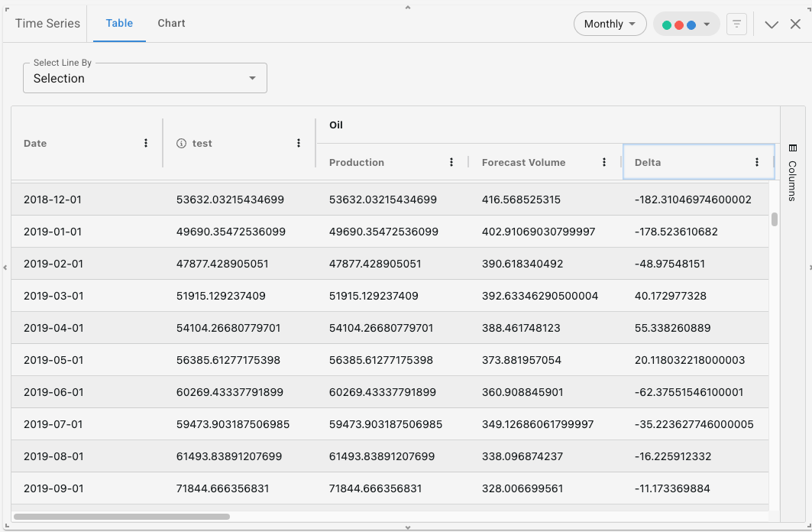Close the Time Series panel
Viewport: 812px width, 532px height.
(795, 24)
